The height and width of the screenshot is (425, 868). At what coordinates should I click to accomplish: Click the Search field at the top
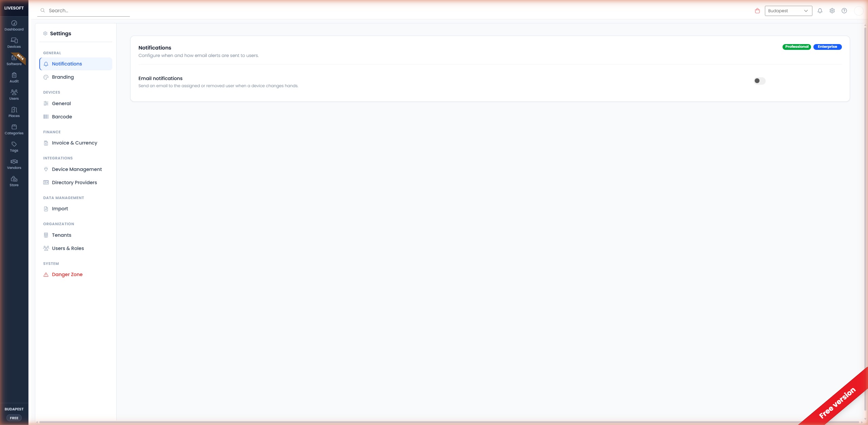pos(83,10)
